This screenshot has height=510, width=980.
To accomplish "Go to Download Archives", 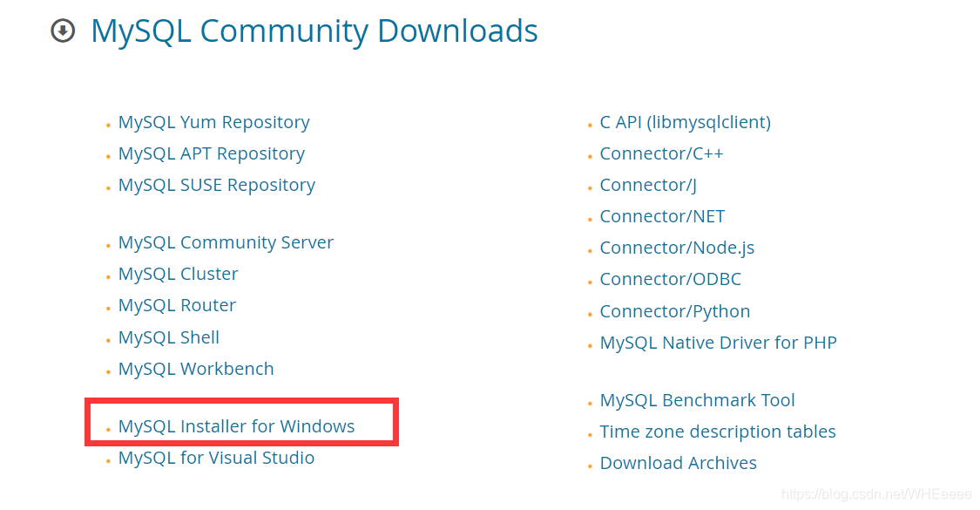I will pos(678,463).
